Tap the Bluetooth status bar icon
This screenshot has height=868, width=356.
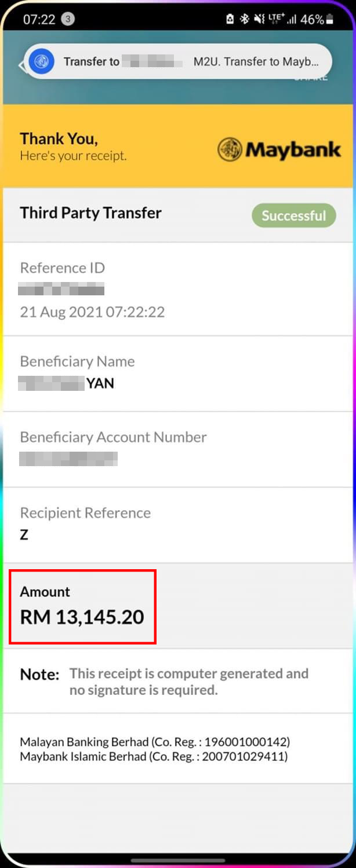(x=245, y=19)
